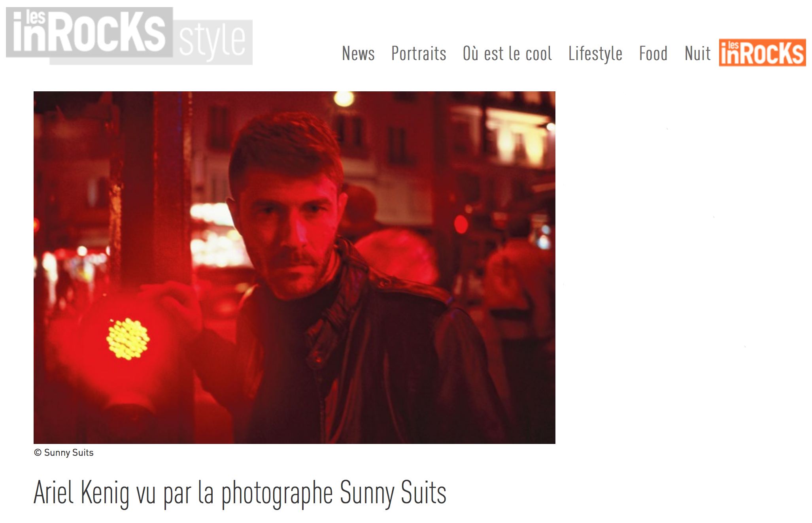
Task: Click 'Sunny Suits' in the headline
Action: point(393,493)
